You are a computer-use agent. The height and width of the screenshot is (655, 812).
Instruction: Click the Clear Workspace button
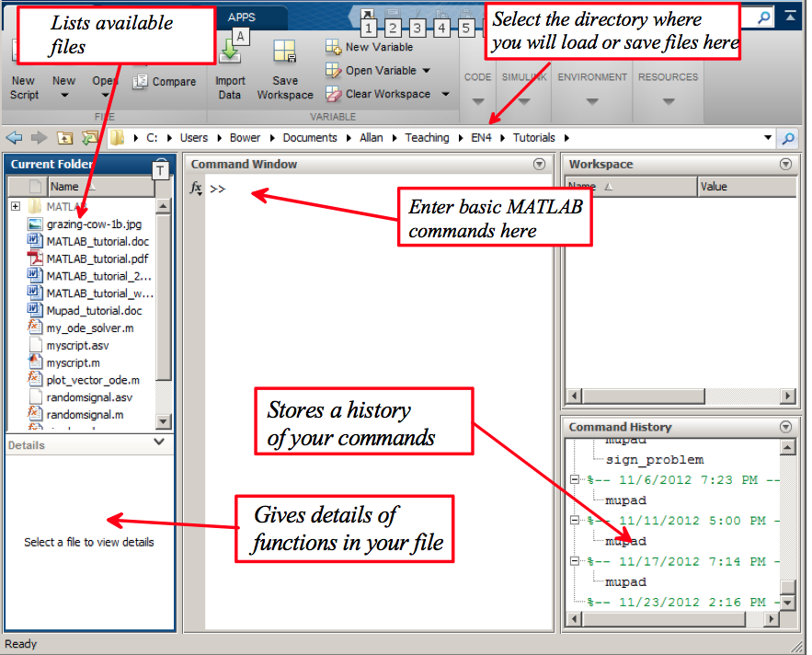379,94
